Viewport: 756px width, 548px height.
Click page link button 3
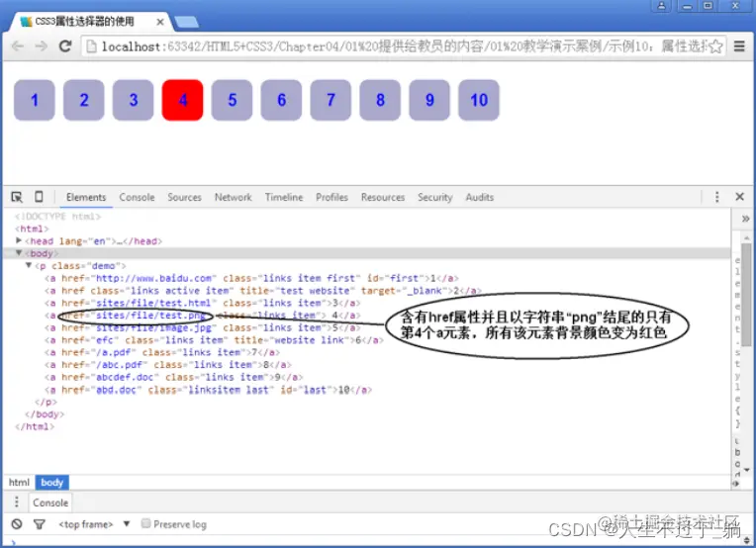133,100
